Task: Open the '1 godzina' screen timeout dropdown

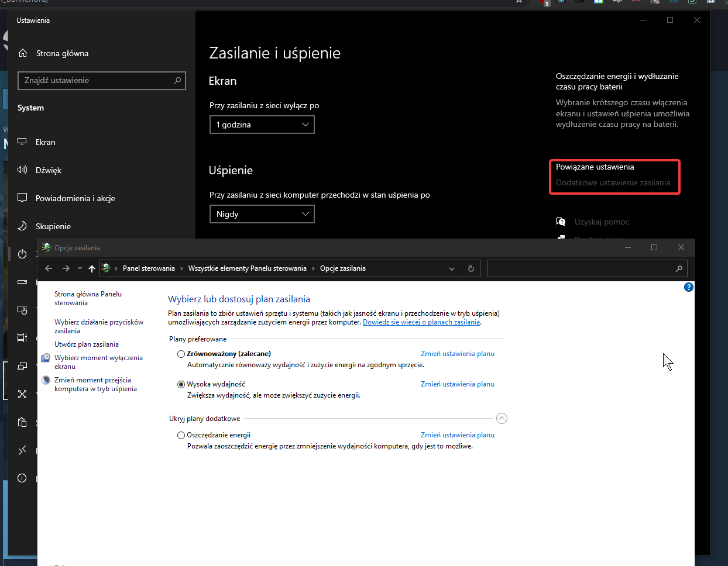Action: click(262, 125)
